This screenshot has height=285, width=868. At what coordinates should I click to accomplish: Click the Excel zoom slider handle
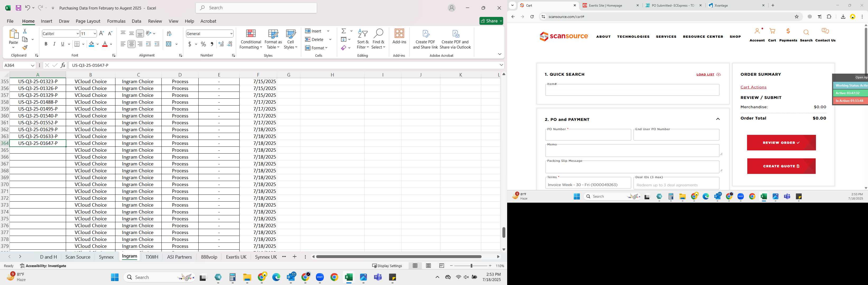coord(471,266)
